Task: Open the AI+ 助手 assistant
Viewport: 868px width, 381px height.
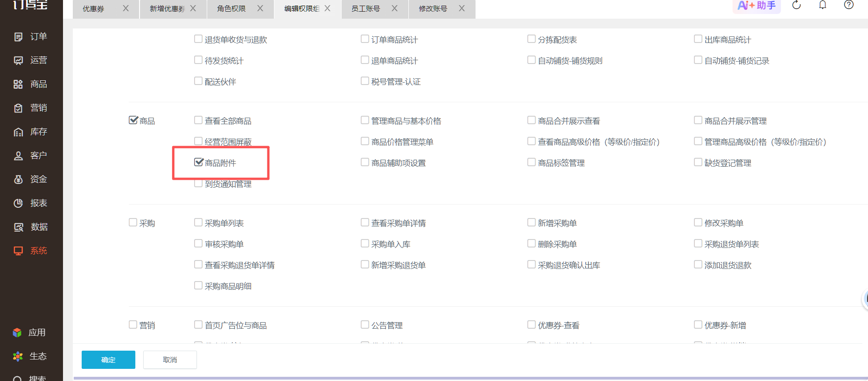Action: click(x=756, y=6)
